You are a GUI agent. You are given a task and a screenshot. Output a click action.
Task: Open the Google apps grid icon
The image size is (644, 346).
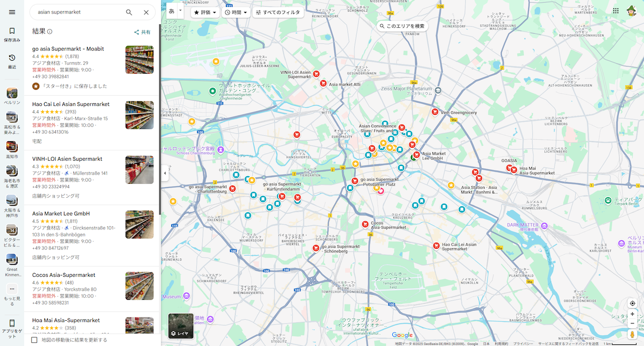click(616, 11)
